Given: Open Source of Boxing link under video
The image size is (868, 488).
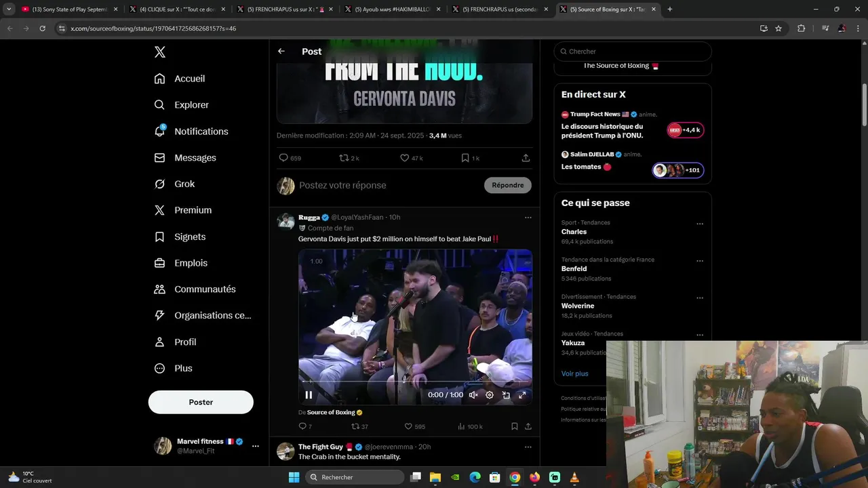Looking at the screenshot, I should tap(331, 412).
